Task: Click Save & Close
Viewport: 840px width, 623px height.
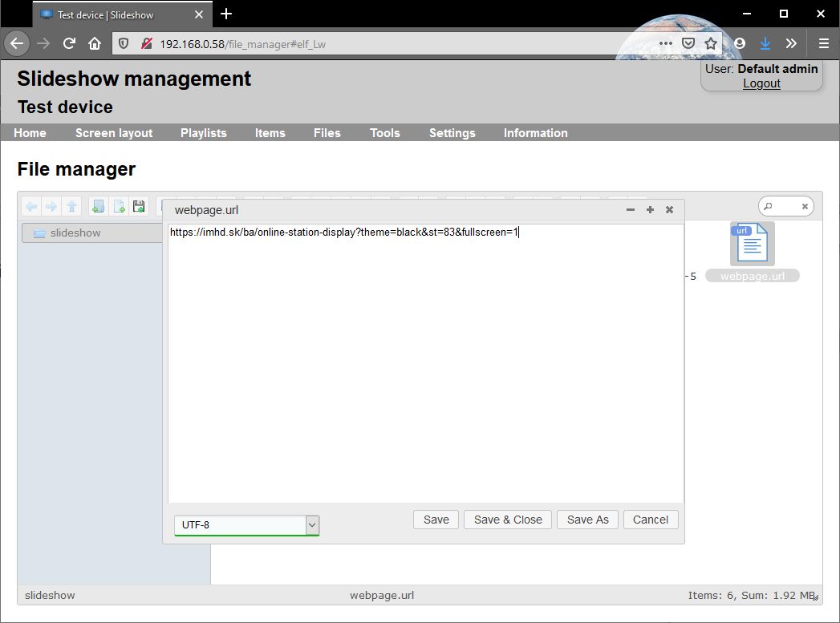Action: tap(508, 520)
